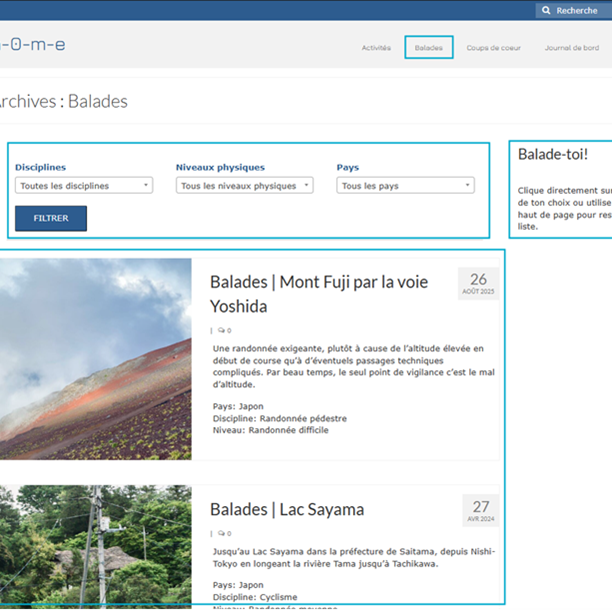Screen dimensions: 612x612
Task: Click the Pays filter label
Action: coord(348,167)
